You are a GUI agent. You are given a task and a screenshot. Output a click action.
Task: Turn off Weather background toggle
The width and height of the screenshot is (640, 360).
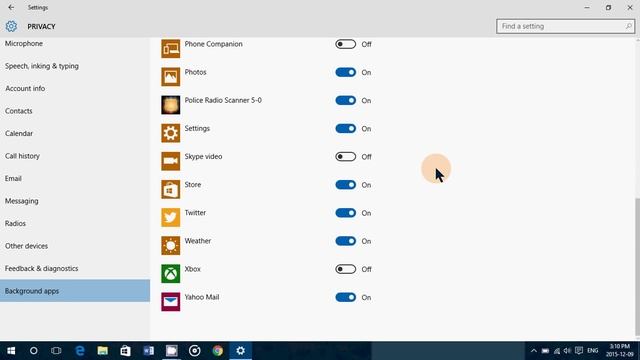pos(345,241)
